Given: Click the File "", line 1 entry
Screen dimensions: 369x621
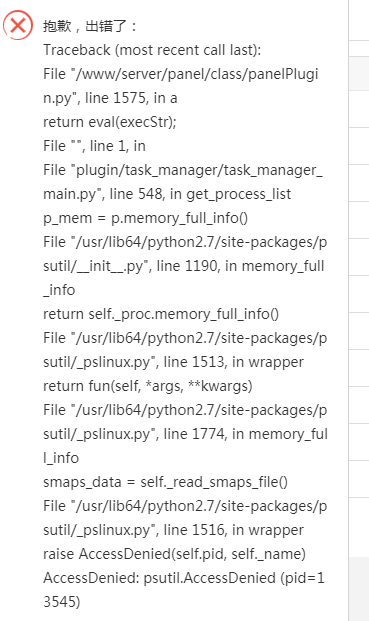Looking at the screenshot, I should [94, 146].
